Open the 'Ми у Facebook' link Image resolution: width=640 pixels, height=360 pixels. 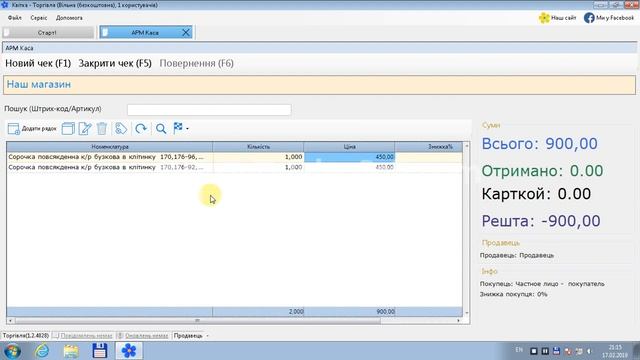(x=615, y=18)
